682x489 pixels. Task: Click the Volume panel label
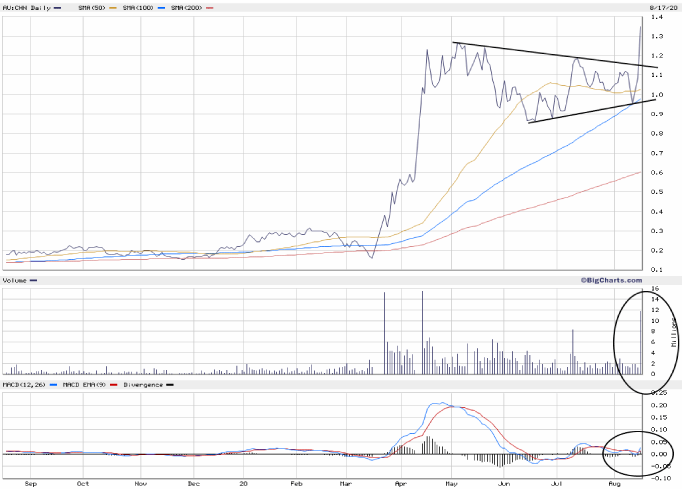(15, 281)
